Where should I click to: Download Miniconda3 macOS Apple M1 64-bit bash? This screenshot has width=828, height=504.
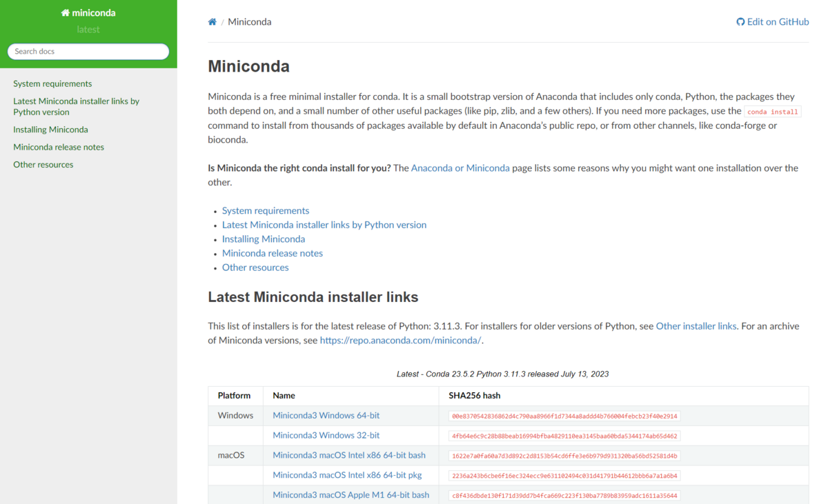click(351, 495)
